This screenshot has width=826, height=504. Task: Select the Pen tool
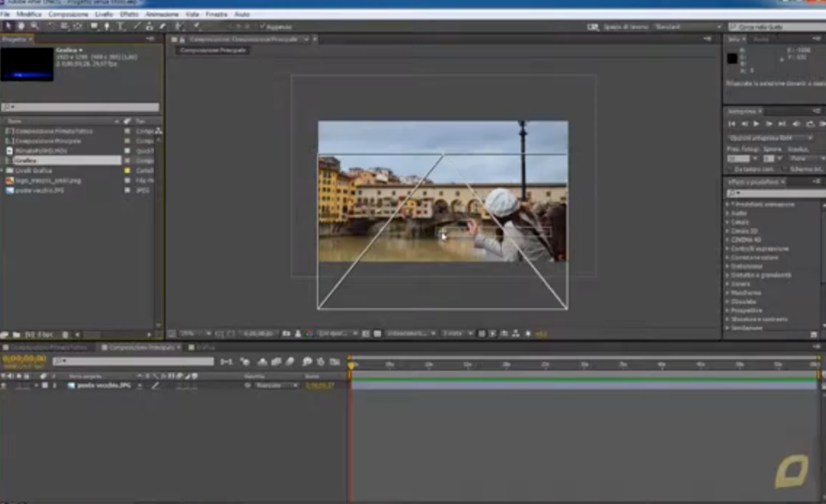point(107,26)
